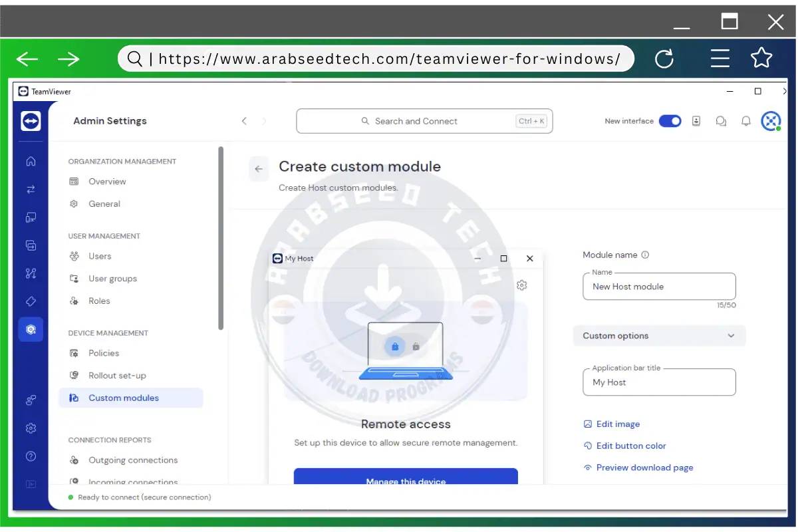Open the Home panel in the sidebar
This screenshot has height=532, width=798.
(x=31, y=161)
